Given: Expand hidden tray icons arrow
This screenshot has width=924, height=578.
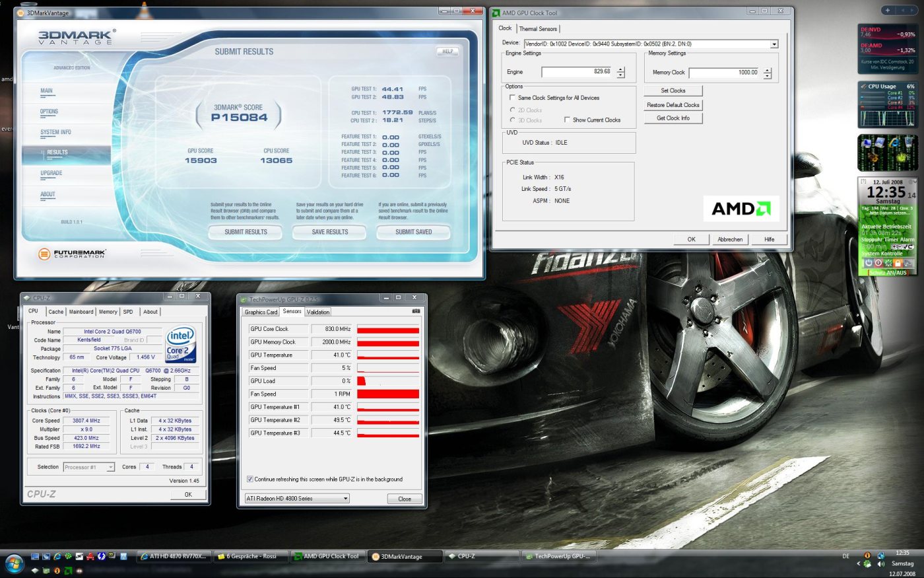Looking at the screenshot, I should [859, 563].
